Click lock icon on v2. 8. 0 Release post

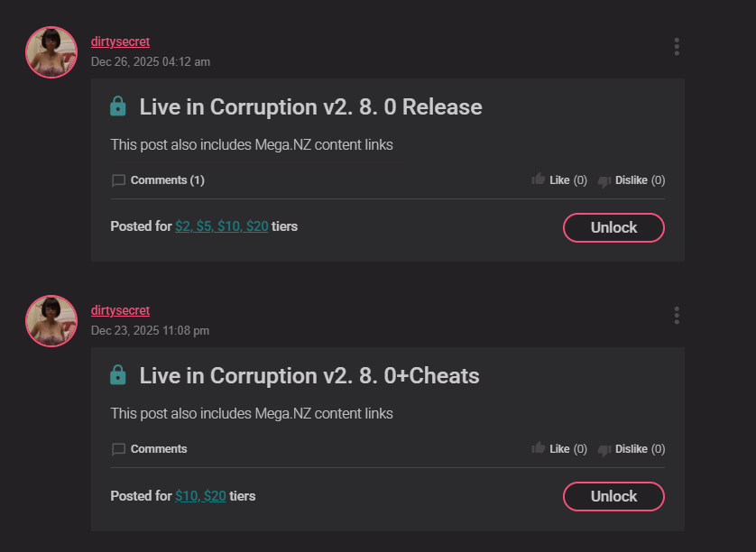[x=118, y=106]
